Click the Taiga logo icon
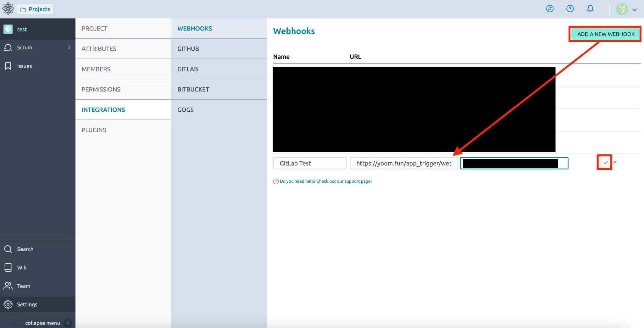The height and width of the screenshot is (328, 644). [8, 9]
